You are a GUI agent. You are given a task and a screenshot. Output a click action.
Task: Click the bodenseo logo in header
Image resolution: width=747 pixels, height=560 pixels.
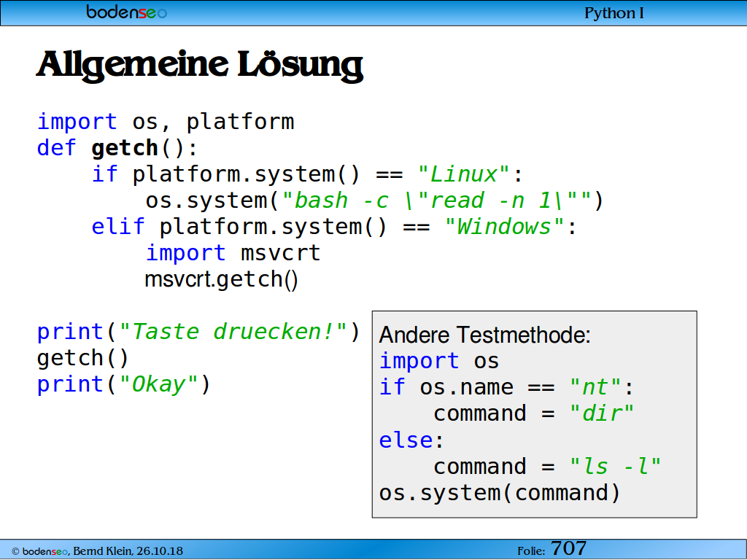[127, 12]
